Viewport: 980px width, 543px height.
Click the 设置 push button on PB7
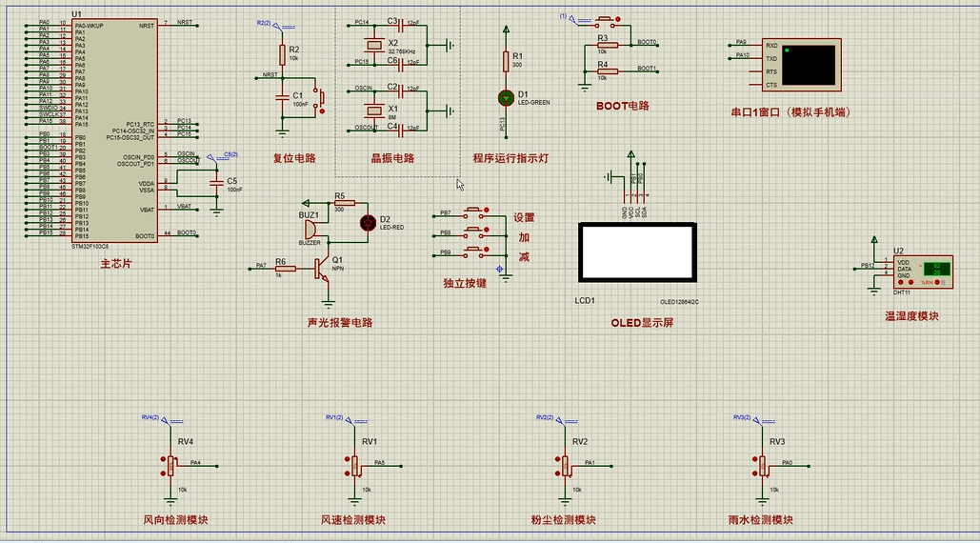(475, 212)
